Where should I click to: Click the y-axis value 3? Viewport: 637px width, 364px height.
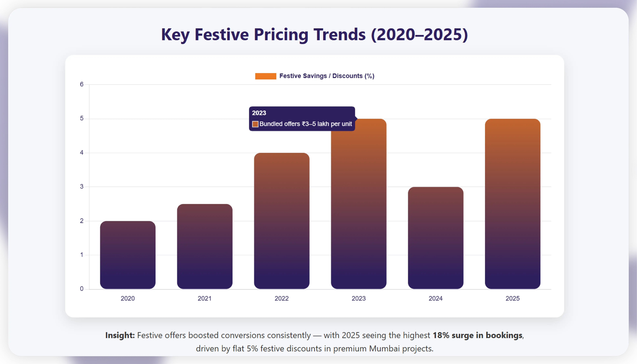click(x=81, y=186)
